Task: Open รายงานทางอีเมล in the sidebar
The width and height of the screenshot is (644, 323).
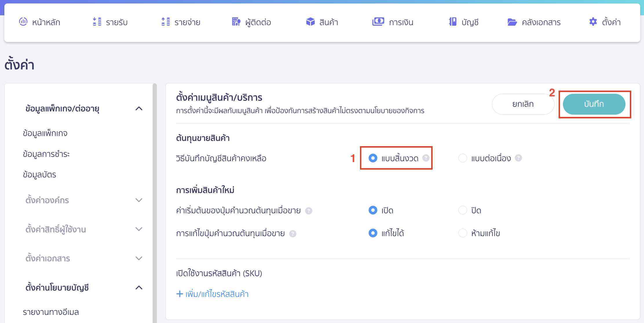Action: click(51, 312)
